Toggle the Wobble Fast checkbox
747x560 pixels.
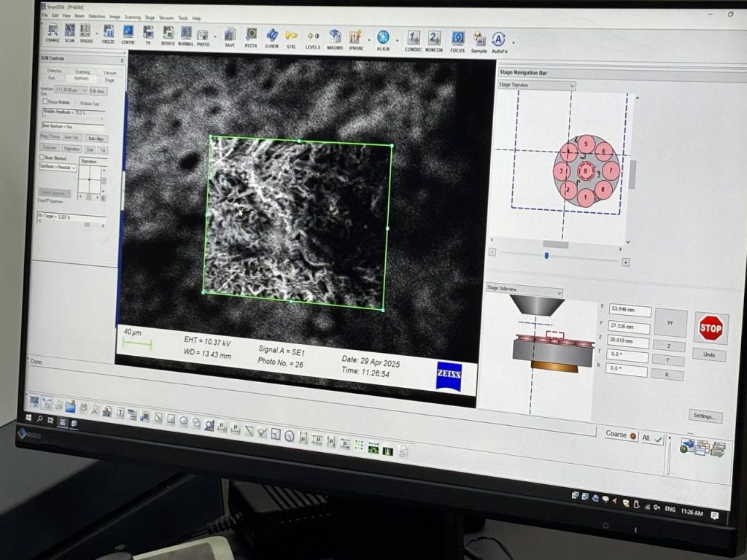76,103
